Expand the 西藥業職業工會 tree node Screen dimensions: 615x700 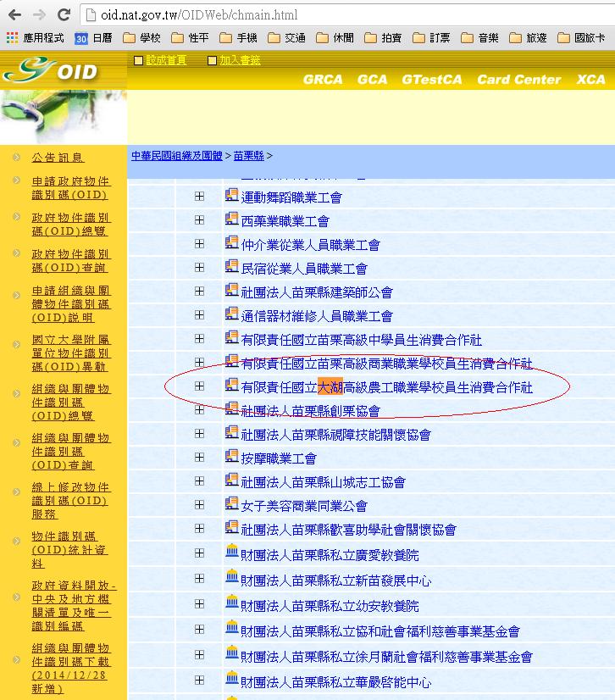point(199,220)
